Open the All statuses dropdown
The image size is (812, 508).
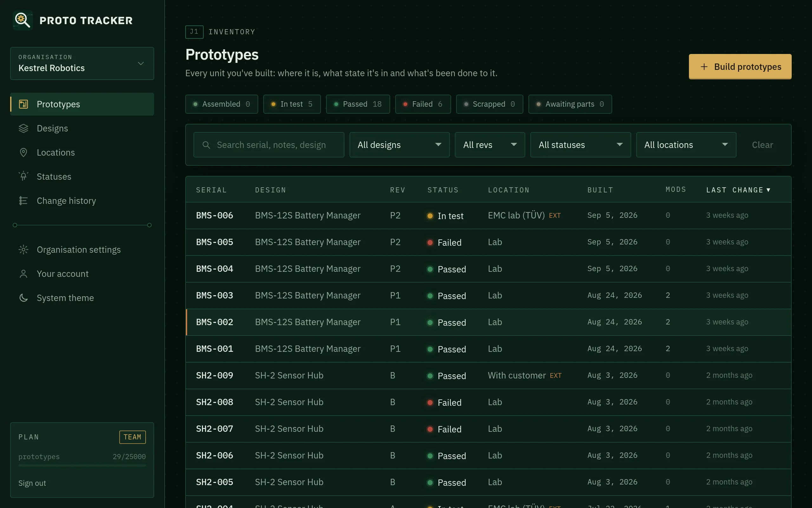point(580,145)
